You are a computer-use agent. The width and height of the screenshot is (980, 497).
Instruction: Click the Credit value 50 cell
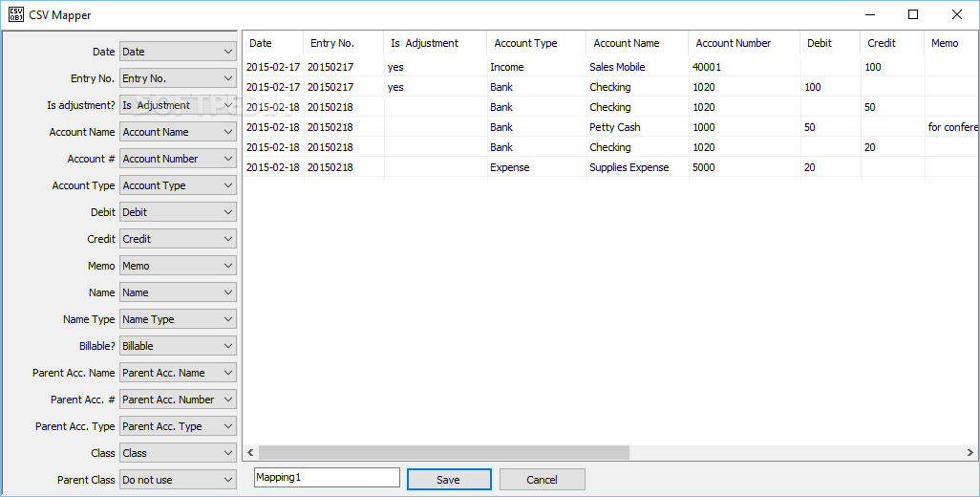(x=892, y=107)
